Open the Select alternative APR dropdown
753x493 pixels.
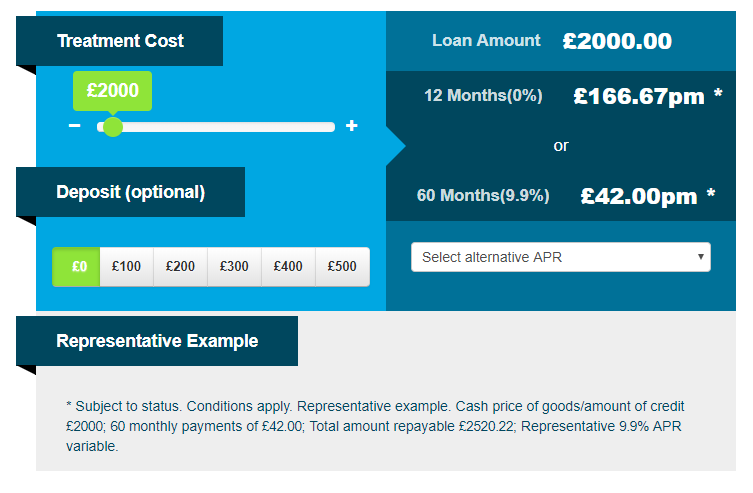(x=561, y=257)
